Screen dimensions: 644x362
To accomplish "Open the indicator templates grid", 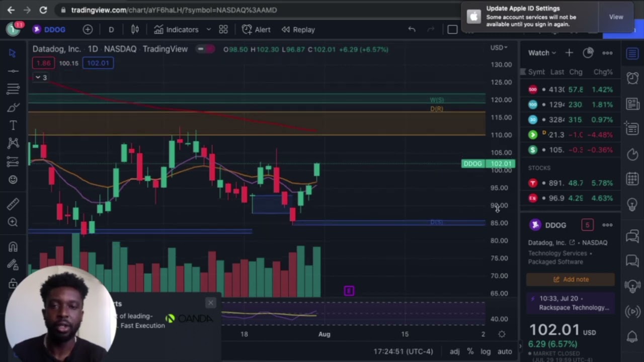I will 223,30.
